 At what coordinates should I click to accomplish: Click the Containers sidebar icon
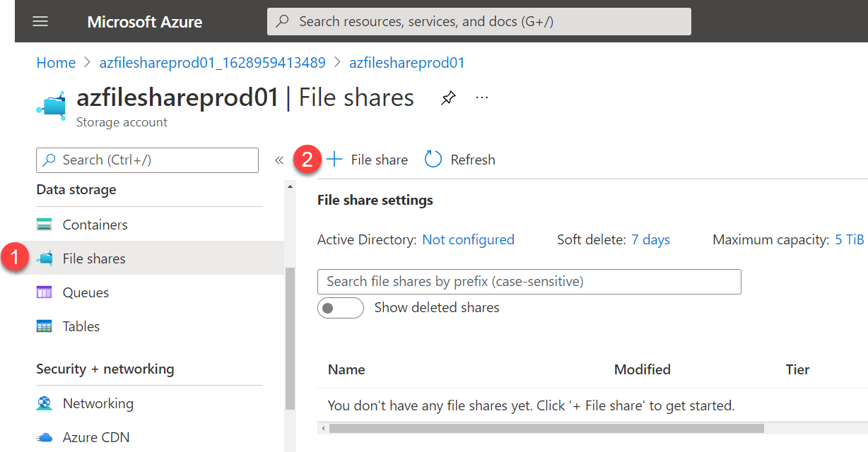[x=45, y=225]
